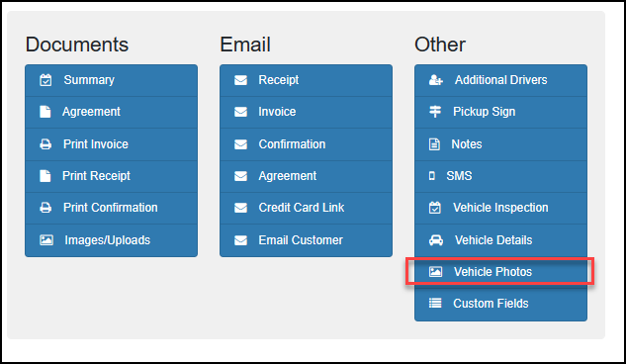The width and height of the screenshot is (626, 364).
Task: Click the printer icon next to Print Invoice
Action: click(x=45, y=144)
